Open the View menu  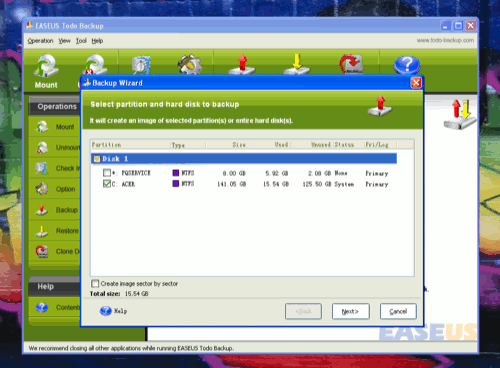65,41
